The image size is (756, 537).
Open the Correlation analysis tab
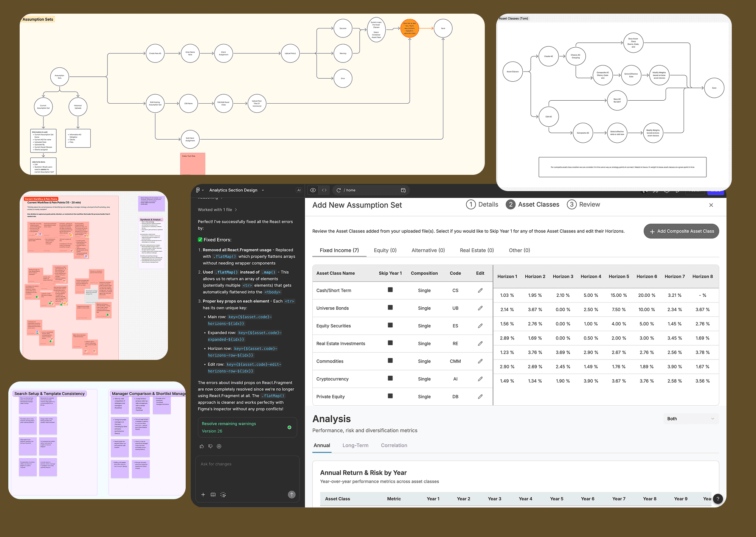click(394, 445)
